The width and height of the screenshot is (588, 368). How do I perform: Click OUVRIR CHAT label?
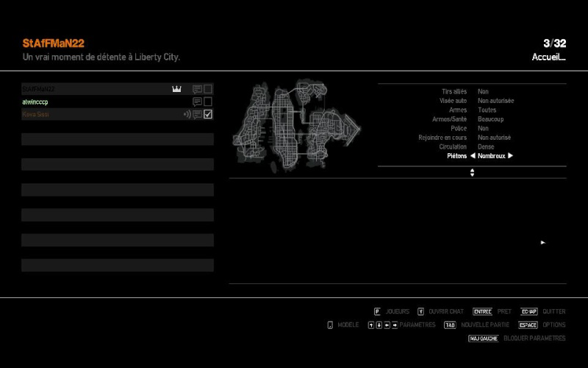point(446,311)
